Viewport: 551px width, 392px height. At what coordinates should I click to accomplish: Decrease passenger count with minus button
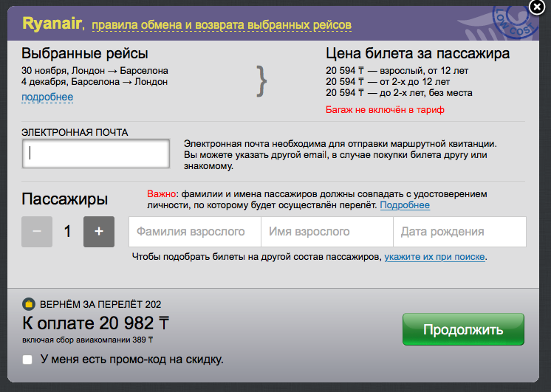pyautogui.click(x=37, y=232)
